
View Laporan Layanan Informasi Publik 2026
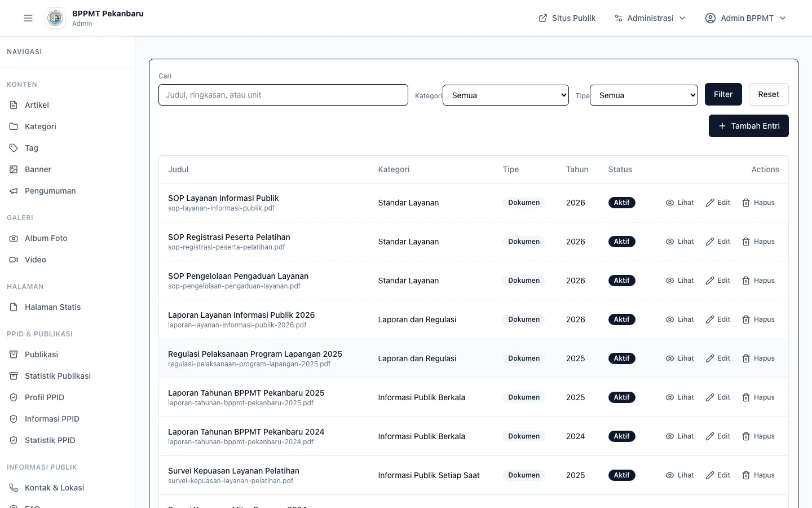(679, 319)
